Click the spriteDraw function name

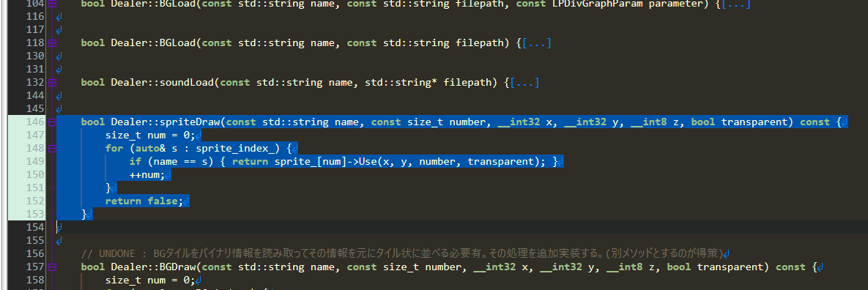(190, 122)
